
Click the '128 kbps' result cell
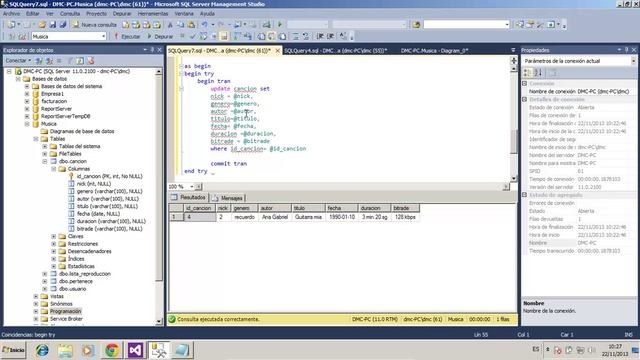(x=405, y=217)
